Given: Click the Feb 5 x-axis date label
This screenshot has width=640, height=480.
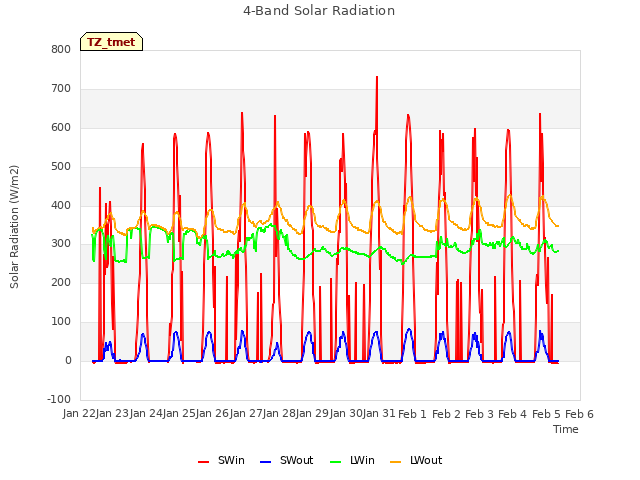Looking at the screenshot, I should click(546, 414).
